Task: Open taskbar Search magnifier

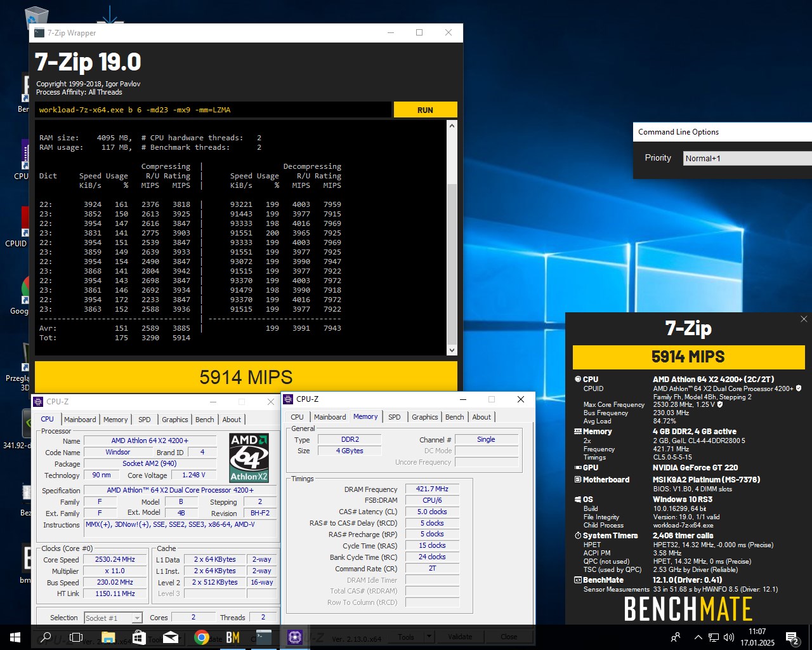Action: coord(46,637)
